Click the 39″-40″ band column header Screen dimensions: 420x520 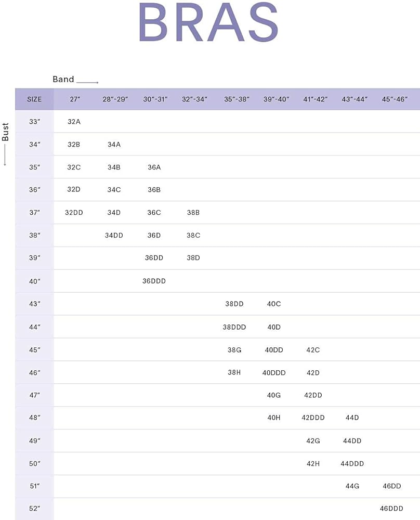276,99
